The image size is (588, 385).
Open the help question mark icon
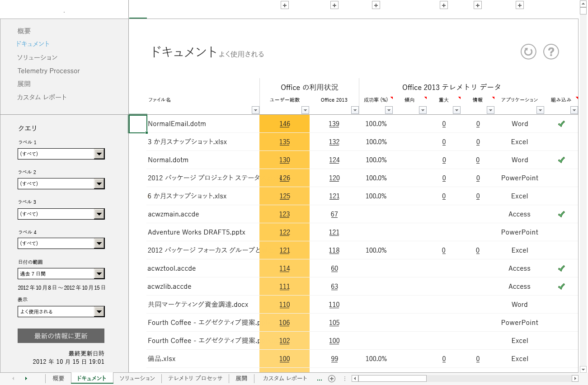551,52
